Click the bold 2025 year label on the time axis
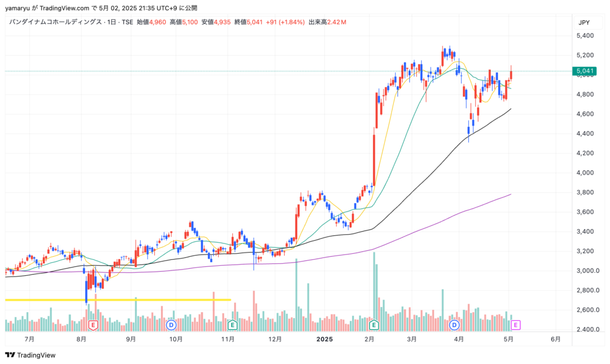The image size is (610, 364). coord(325,339)
